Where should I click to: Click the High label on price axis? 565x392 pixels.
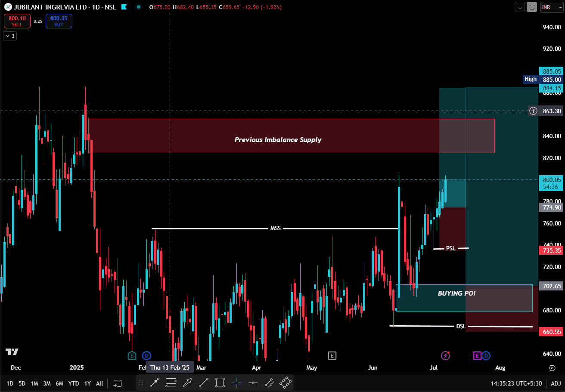[531, 79]
